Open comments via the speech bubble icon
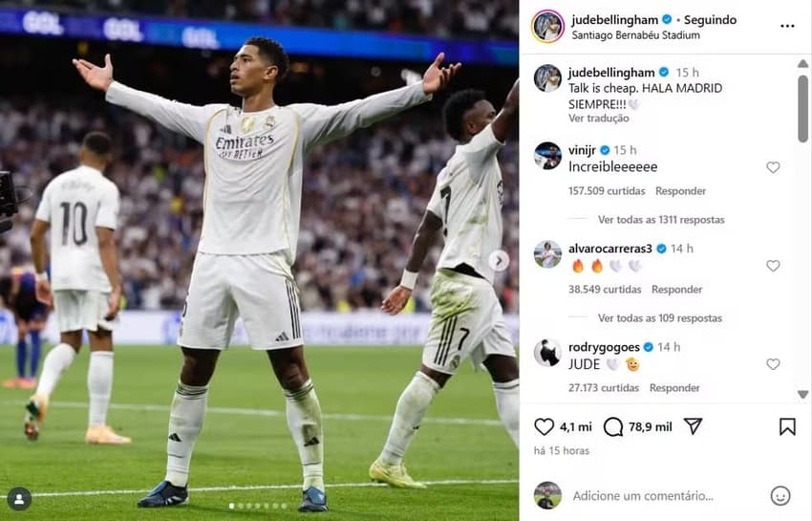Screen dimensions: 812x521 pos(613,426)
